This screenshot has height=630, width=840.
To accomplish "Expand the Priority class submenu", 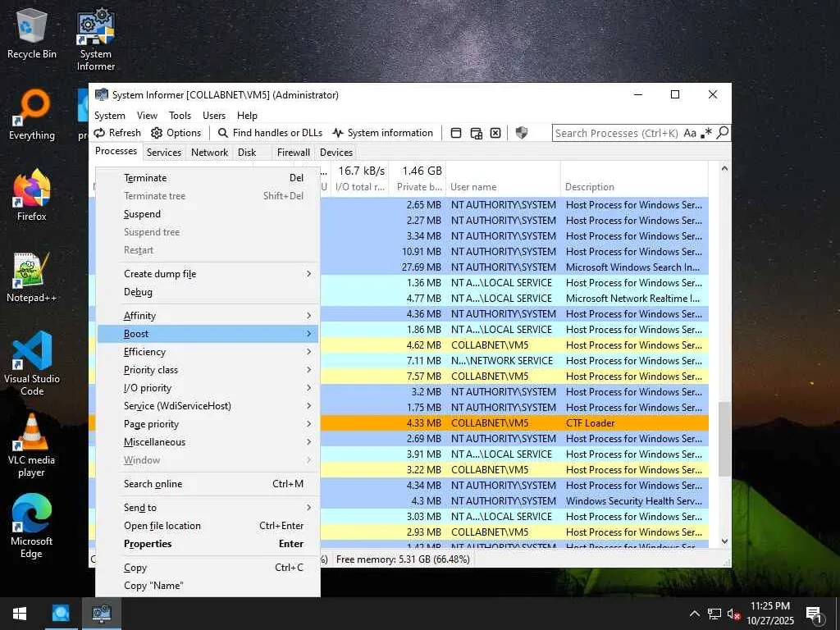I will 208,370.
